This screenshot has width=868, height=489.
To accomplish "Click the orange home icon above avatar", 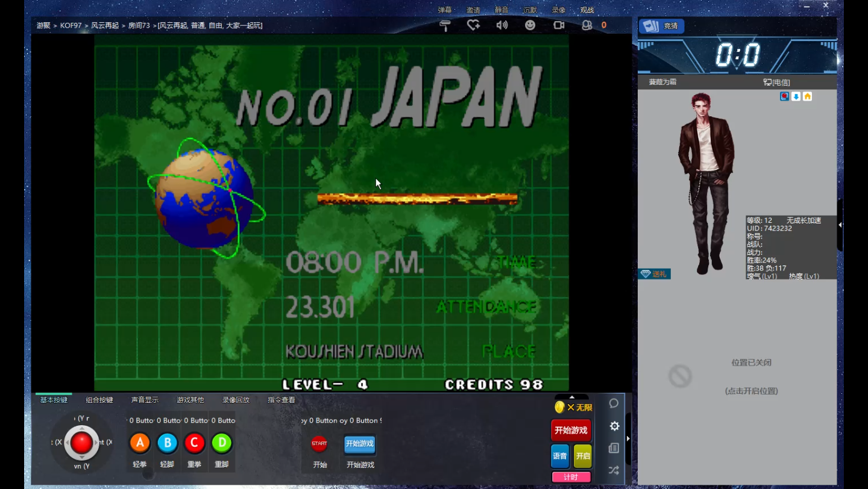I will [x=807, y=96].
